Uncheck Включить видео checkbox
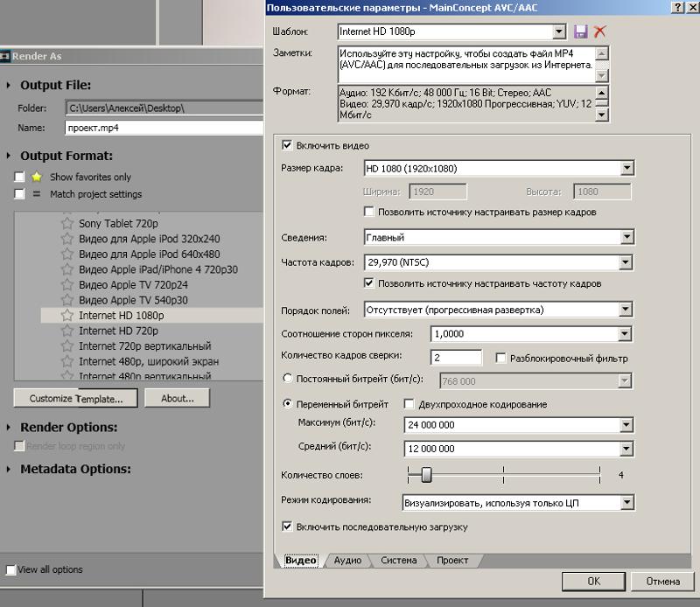This screenshot has height=607, width=700. (x=287, y=145)
